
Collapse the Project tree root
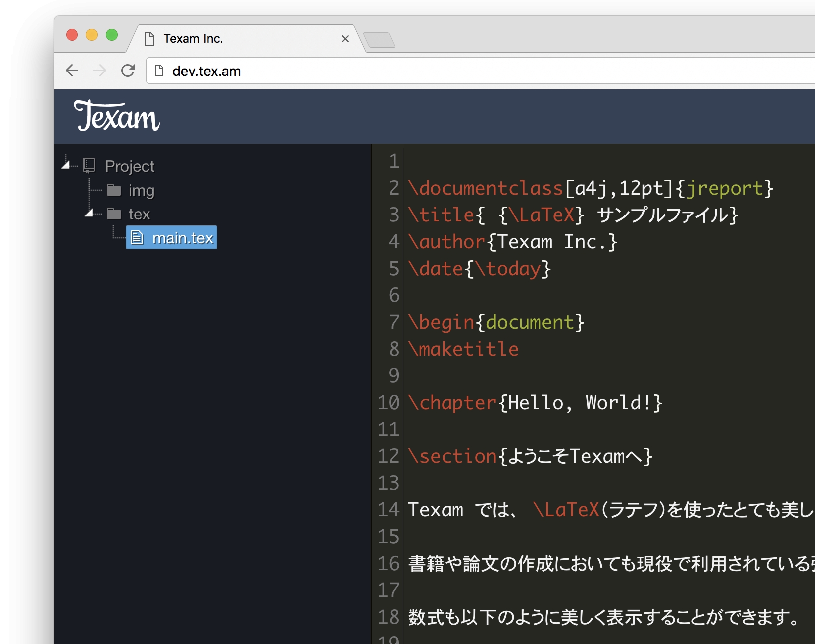point(65,165)
